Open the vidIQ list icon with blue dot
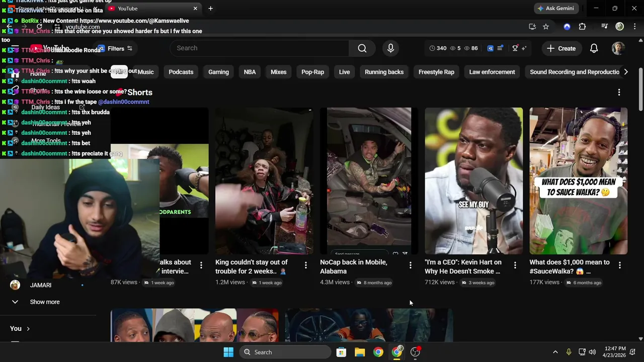 pyautogui.click(x=500, y=48)
